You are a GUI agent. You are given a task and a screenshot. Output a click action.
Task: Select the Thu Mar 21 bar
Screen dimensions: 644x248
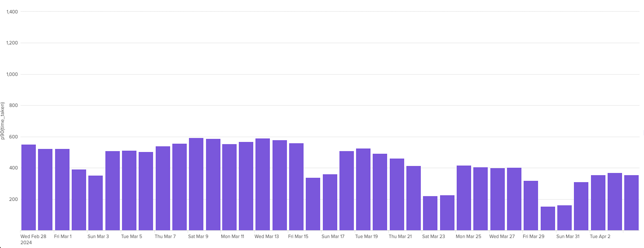click(397, 194)
